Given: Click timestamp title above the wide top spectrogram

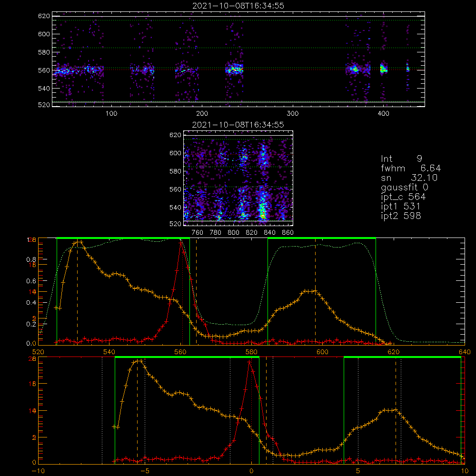Looking at the screenshot, I should 238,6.
